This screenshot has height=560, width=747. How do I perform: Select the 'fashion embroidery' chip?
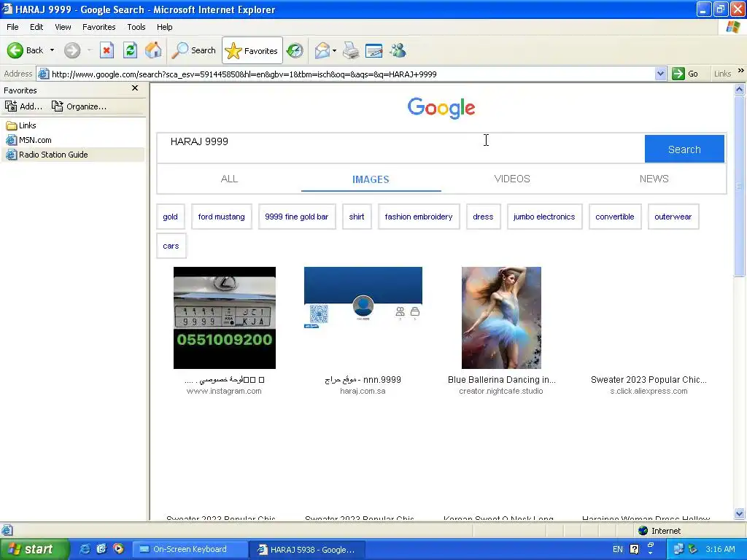[x=419, y=217]
